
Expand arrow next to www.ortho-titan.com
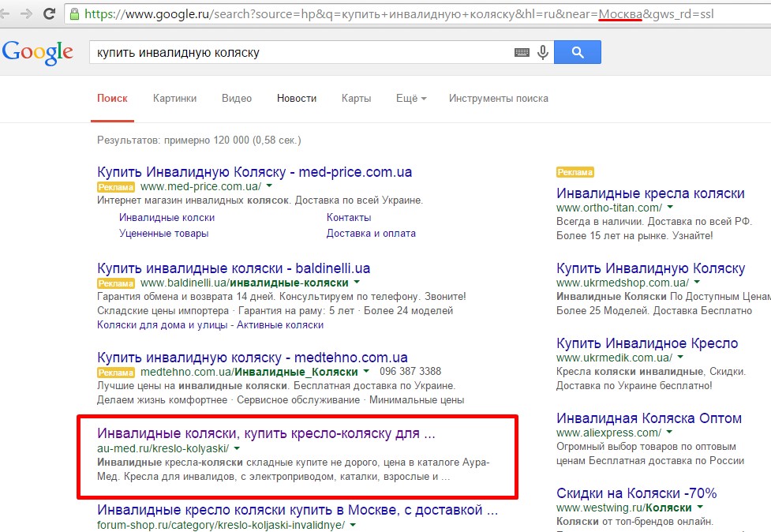click(668, 208)
